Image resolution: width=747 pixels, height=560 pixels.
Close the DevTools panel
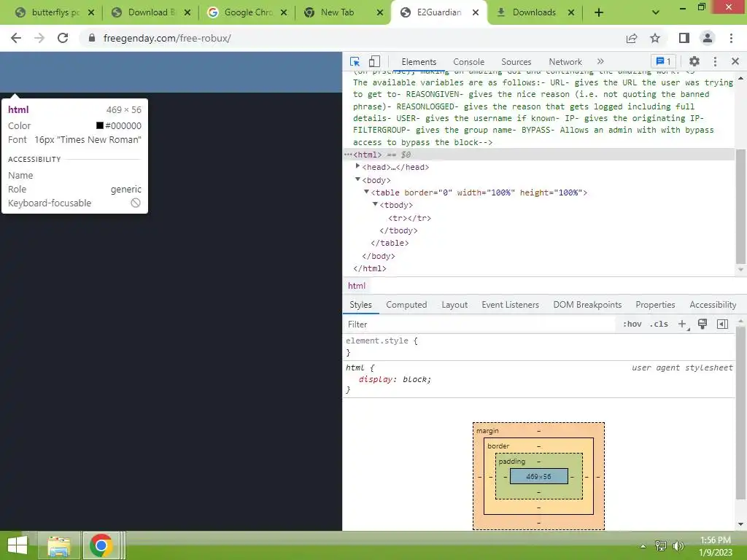pyautogui.click(x=735, y=61)
